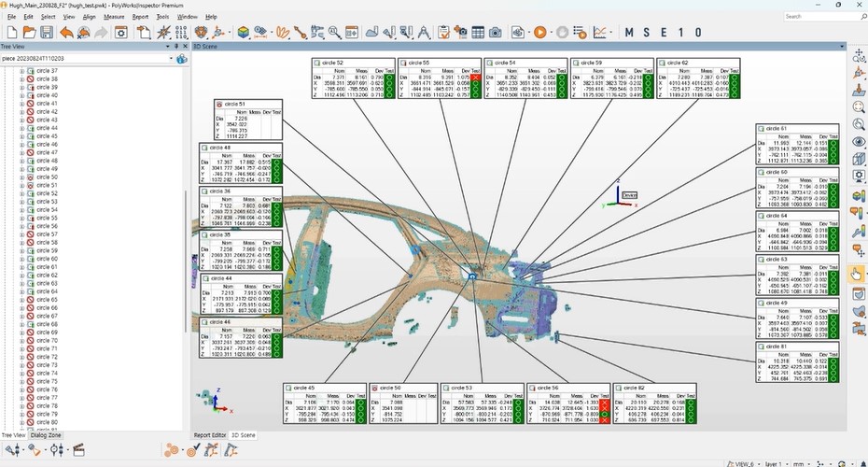Open the File menu
868x467 pixels.
[11, 17]
